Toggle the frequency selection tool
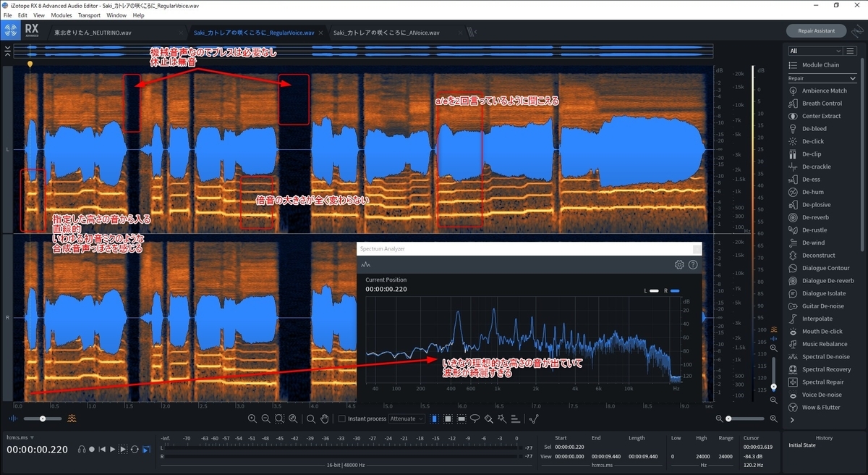 click(461, 419)
